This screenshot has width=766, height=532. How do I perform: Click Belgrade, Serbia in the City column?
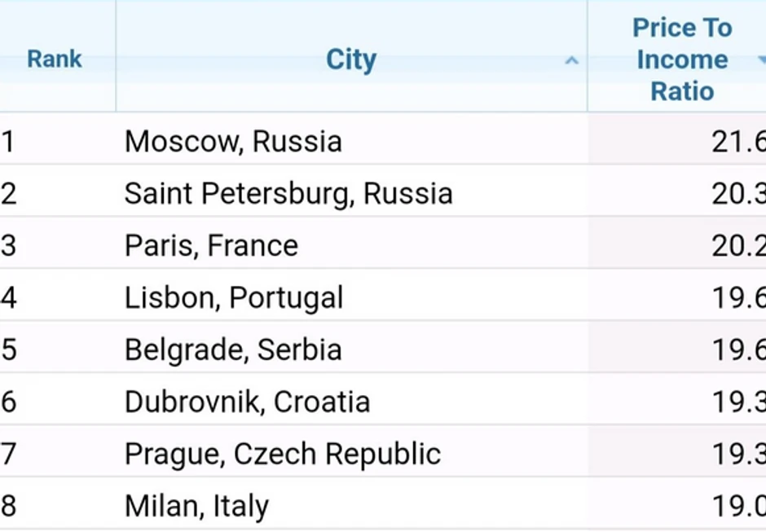tap(233, 350)
